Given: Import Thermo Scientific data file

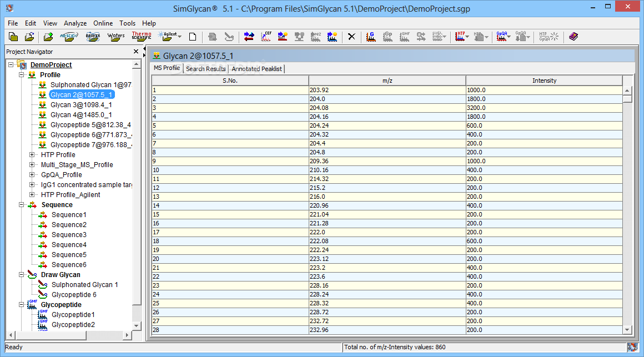Looking at the screenshot, I should pos(141,36).
